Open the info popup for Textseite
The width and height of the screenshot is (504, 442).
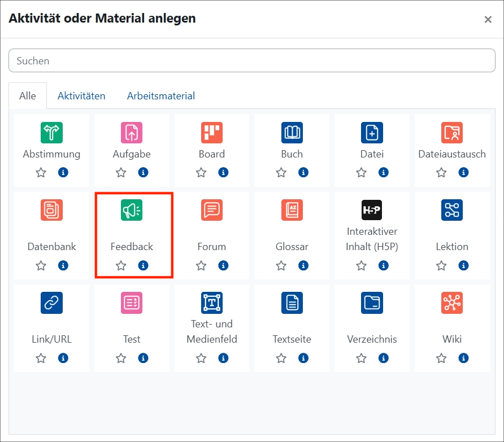(x=303, y=358)
